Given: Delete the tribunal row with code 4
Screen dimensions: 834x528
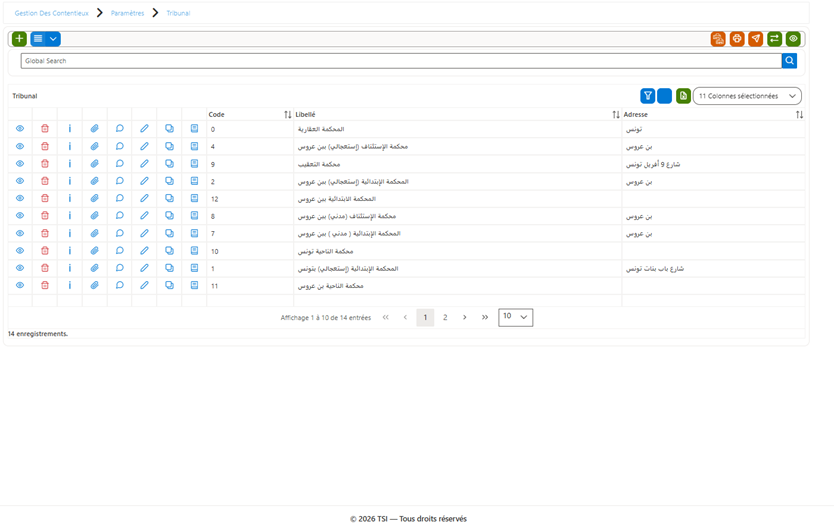Looking at the screenshot, I should 45,146.
